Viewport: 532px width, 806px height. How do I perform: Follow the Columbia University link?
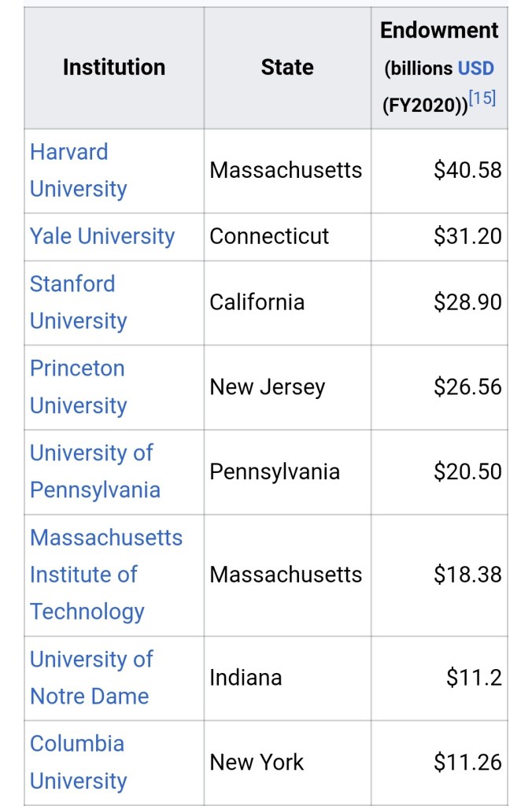[78, 762]
